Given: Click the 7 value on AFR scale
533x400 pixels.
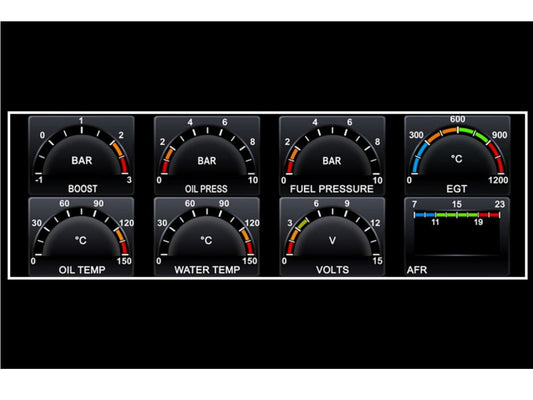Looking at the screenshot, I should tap(414, 204).
